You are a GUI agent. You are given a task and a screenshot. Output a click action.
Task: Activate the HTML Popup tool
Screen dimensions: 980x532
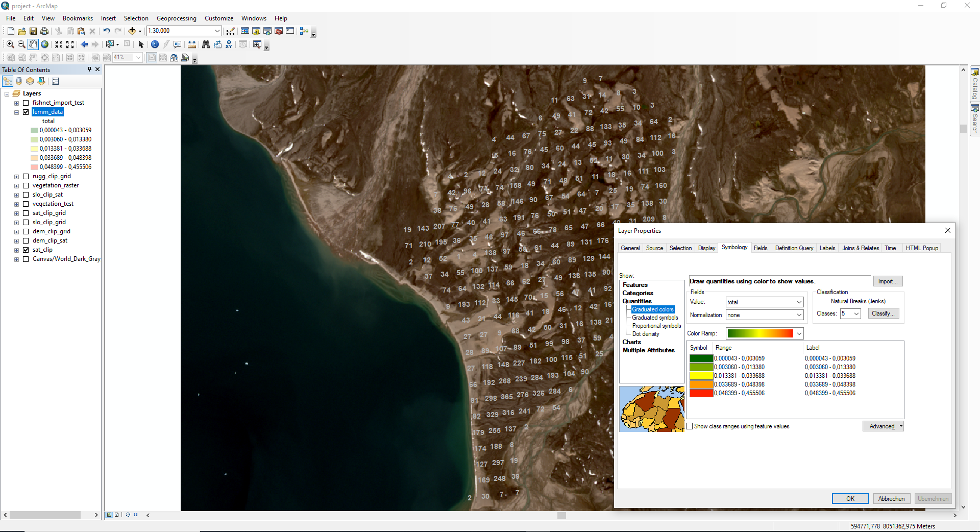tap(178, 44)
